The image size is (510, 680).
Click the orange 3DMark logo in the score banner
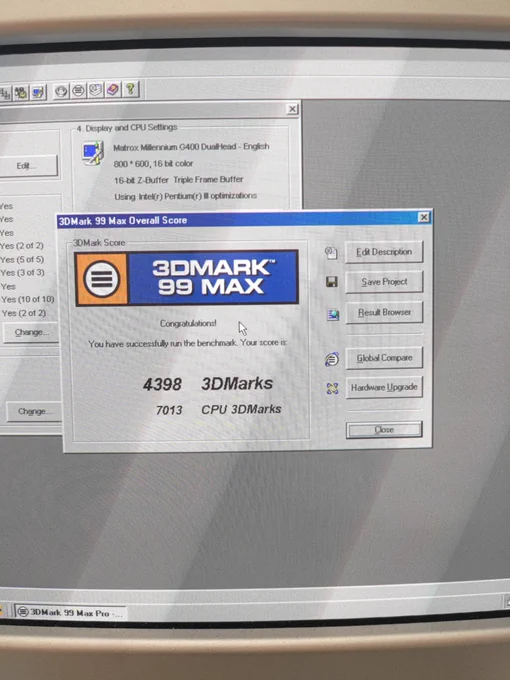(102, 279)
